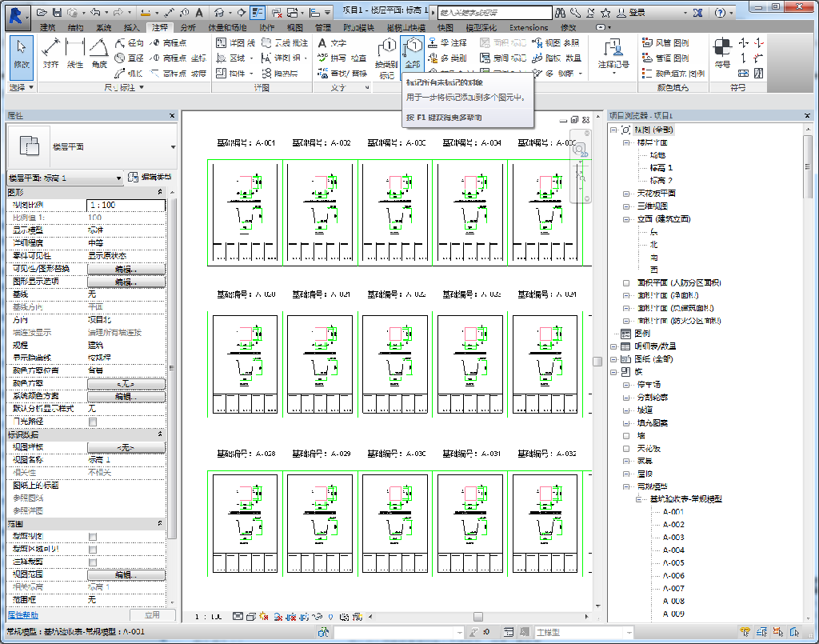This screenshot has height=644, width=819.
Task: Toggle the 日光路径 sun path checkbox
Action: click(x=93, y=422)
